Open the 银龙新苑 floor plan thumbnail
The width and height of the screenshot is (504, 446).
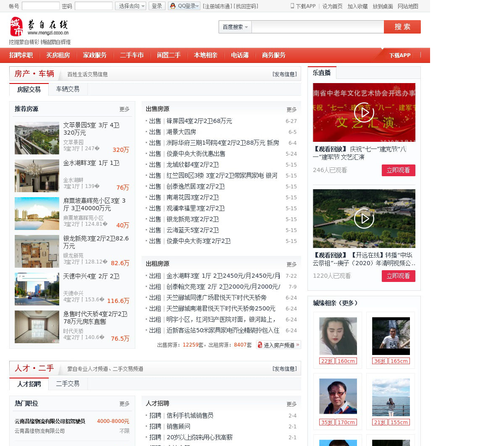click(x=37, y=251)
